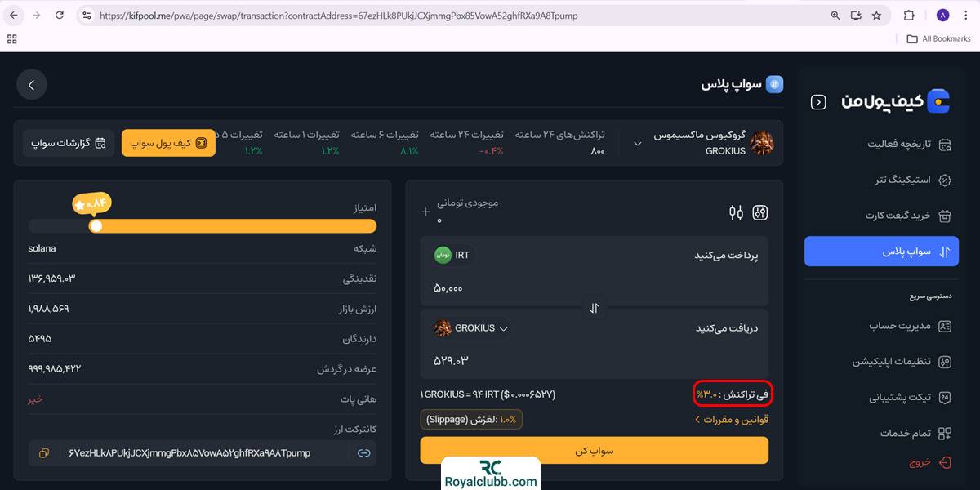Click the application settings gear icon
Screen dimensions: 980x490
coord(945,362)
